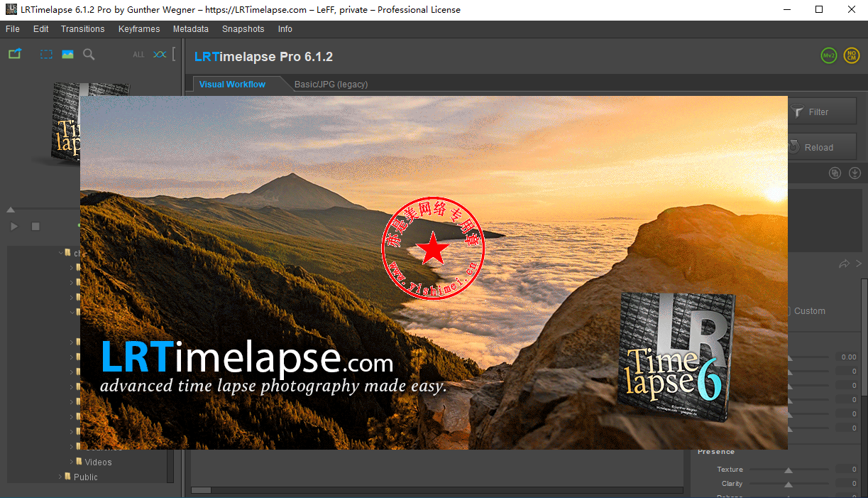Click the green export folder icon

[x=14, y=54]
